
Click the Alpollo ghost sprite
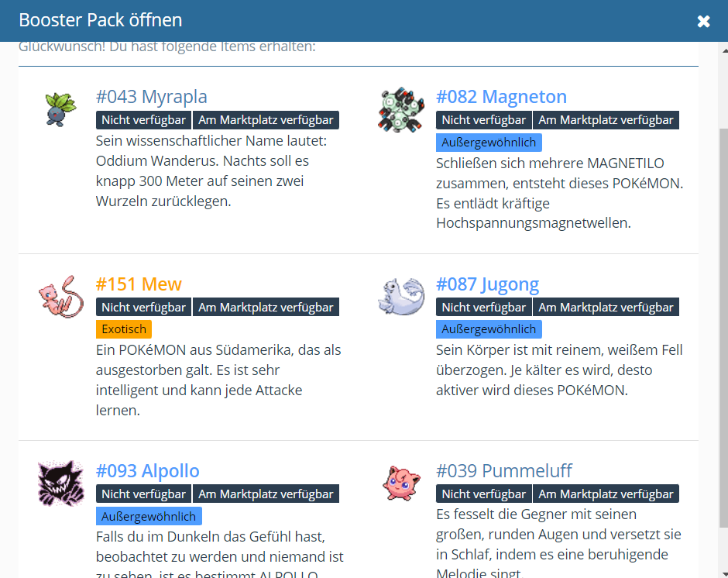(59, 483)
